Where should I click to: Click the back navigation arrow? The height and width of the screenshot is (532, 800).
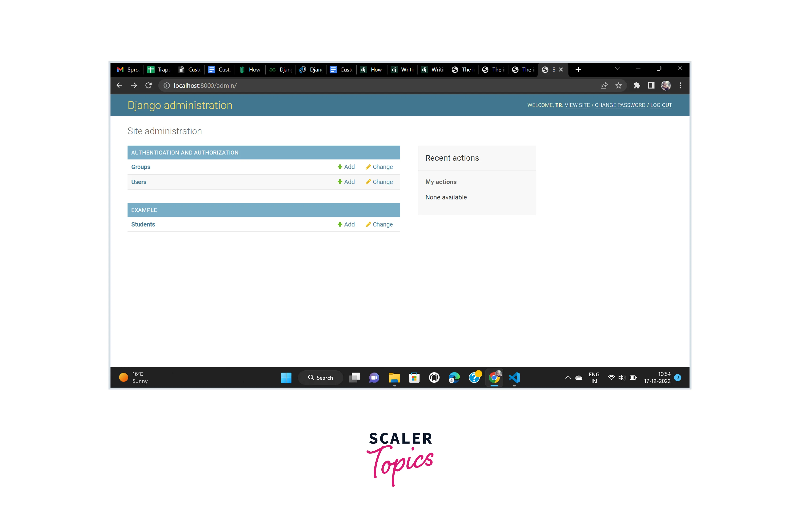click(119, 86)
